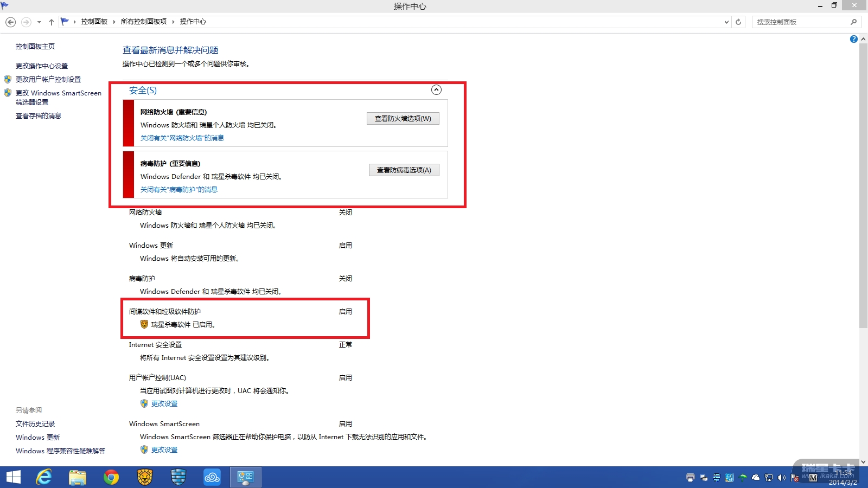
Task: Click Control Panel taskbar button
Action: click(x=246, y=477)
